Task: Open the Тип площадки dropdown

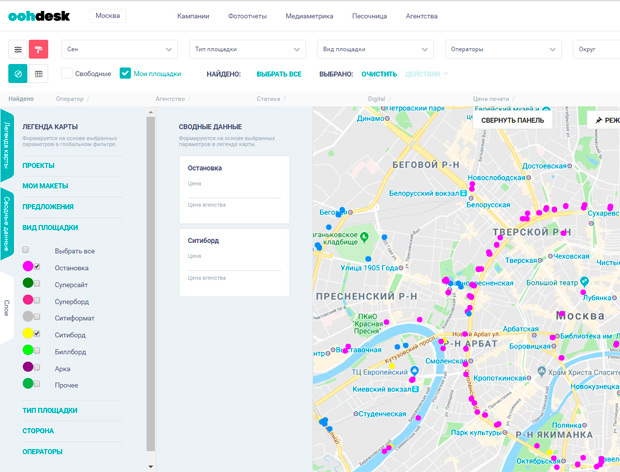Action: [247, 49]
